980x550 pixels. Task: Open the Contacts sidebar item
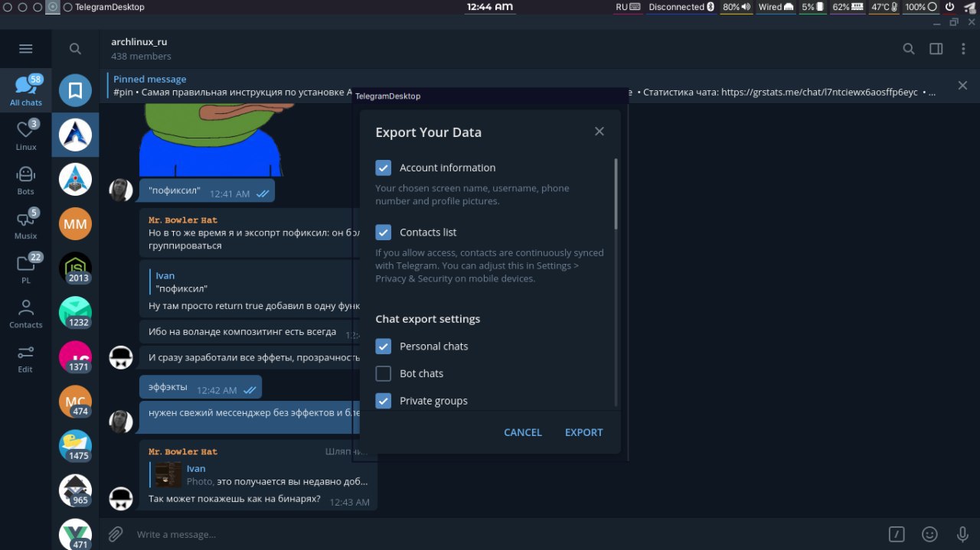26,313
